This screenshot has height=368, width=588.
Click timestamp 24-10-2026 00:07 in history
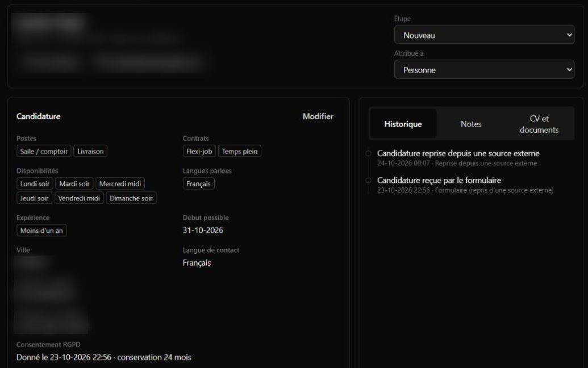(457, 164)
